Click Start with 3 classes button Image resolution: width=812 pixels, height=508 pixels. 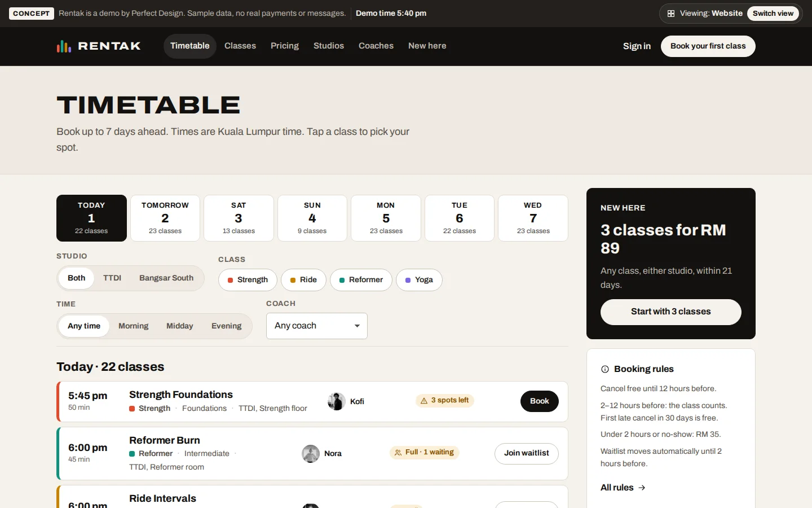pyautogui.click(x=671, y=312)
